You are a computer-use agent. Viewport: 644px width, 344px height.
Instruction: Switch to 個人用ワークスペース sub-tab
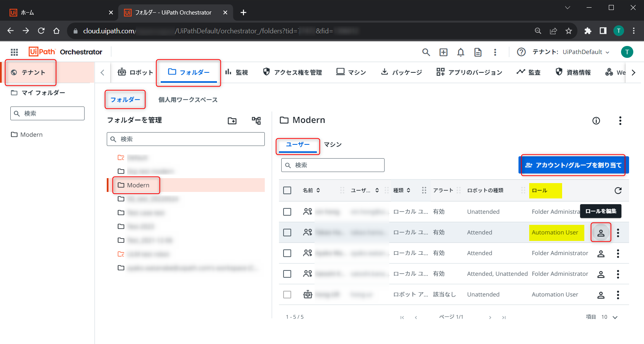[x=188, y=100]
